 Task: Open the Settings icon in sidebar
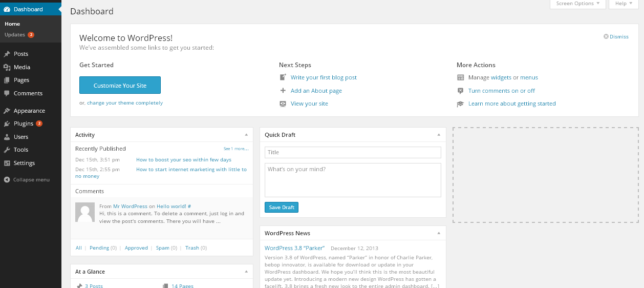7,163
